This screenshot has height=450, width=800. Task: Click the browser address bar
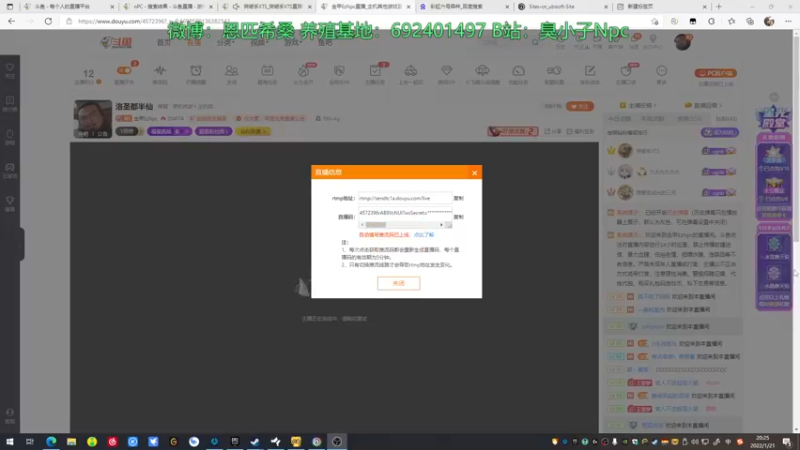pos(357,21)
